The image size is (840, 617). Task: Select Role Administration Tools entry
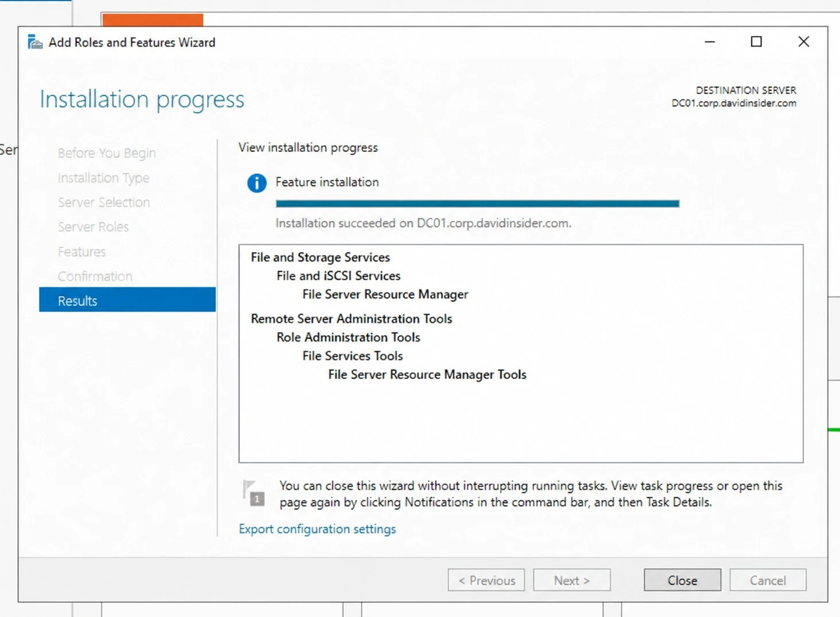[x=349, y=337]
